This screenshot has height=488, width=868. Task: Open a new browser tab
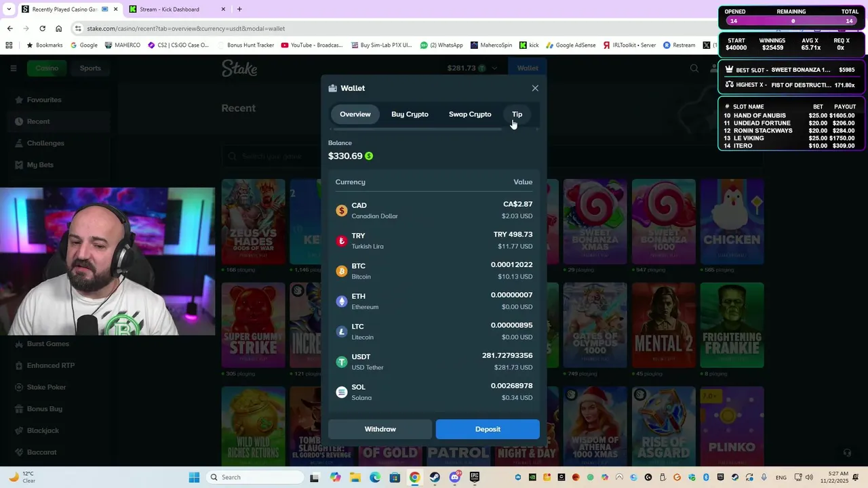(239, 9)
